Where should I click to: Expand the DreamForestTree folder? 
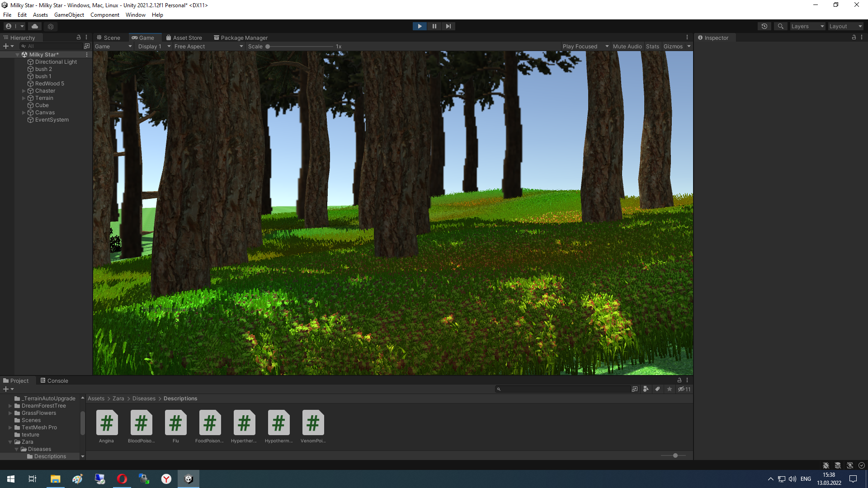pyautogui.click(x=10, y=406)
